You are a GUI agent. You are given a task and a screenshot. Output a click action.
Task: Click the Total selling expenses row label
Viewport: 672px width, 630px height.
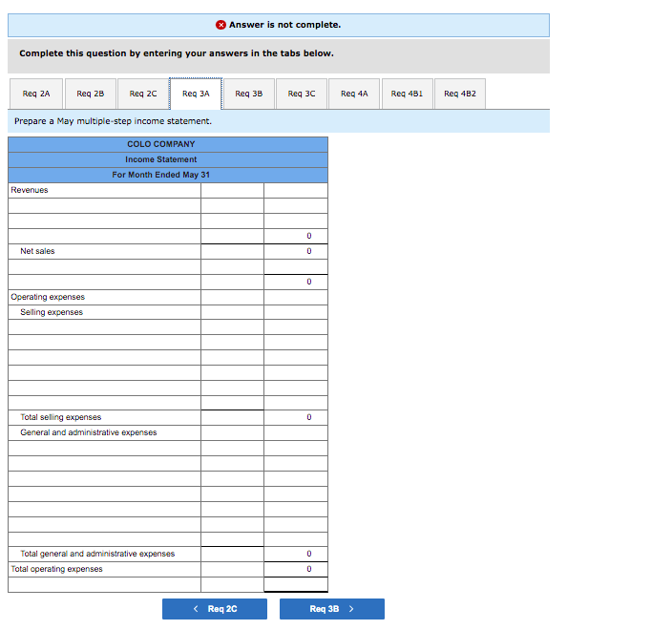(x=61, y=417)
